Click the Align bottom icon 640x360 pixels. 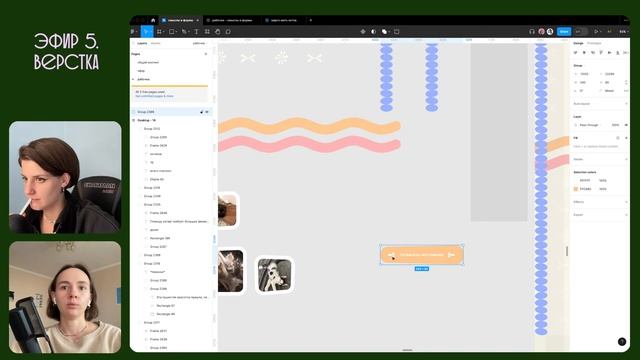pos(618,53)
